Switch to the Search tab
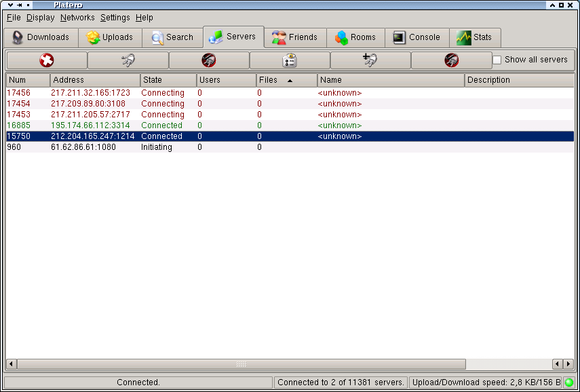580x392 pixels. pos(173,37)
